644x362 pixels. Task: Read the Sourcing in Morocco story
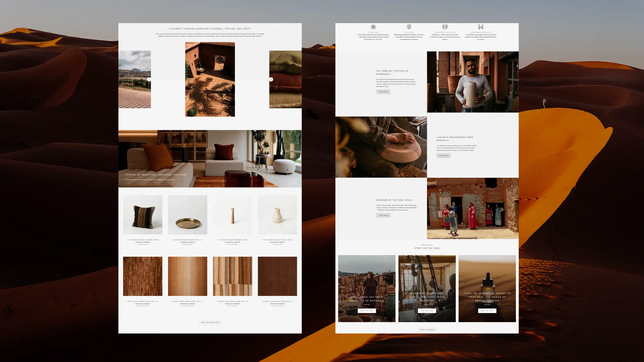click(x=367, y=311)
